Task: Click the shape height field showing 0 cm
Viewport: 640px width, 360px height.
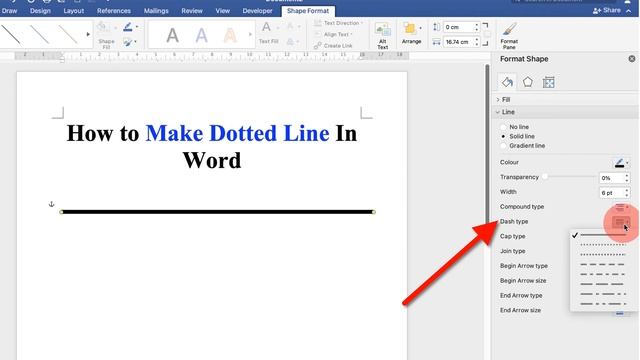Action: (458, 27)
